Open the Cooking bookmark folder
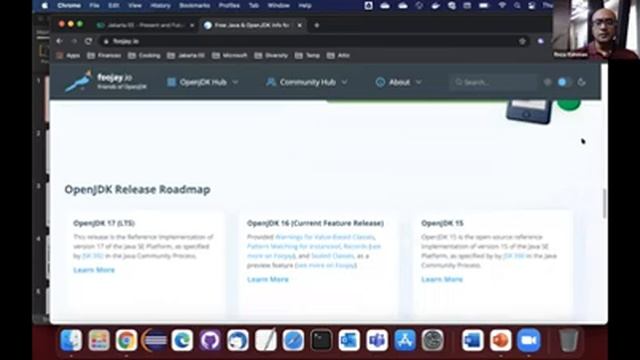The height and width of the screenshot is (360, 640). click(144, 56)
